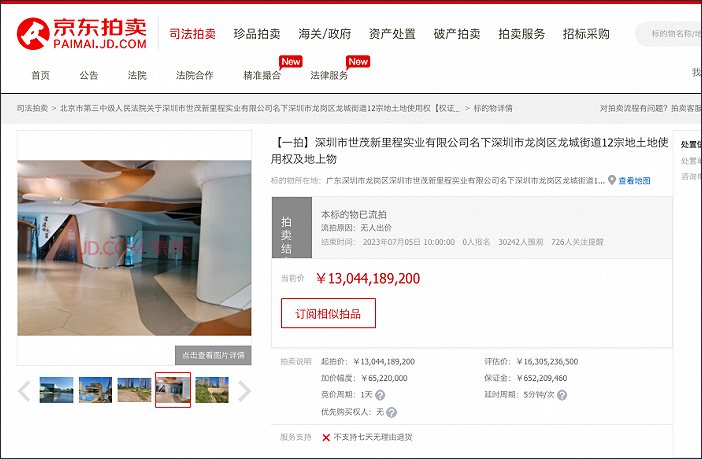Click the auction title text
The width and height of the screenshot is (702, 459).
(469, 150)
